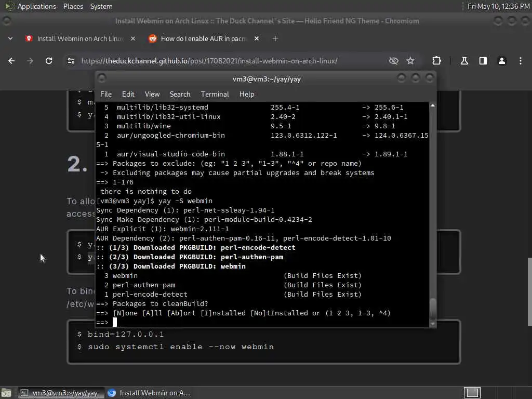Viewport: 532px width, 399px height.
Task: Click the forward navigation arrow in Chromium
Action: click(30, 61)
